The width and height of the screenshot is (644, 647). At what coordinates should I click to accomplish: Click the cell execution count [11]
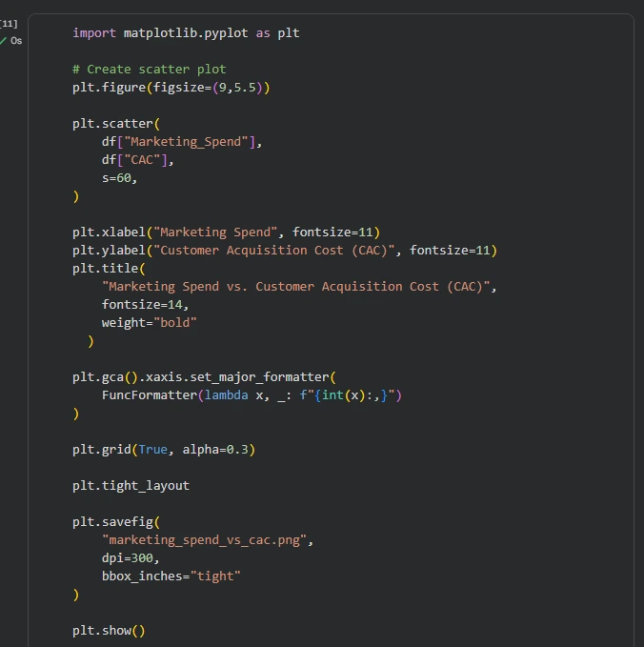[9, 24]
